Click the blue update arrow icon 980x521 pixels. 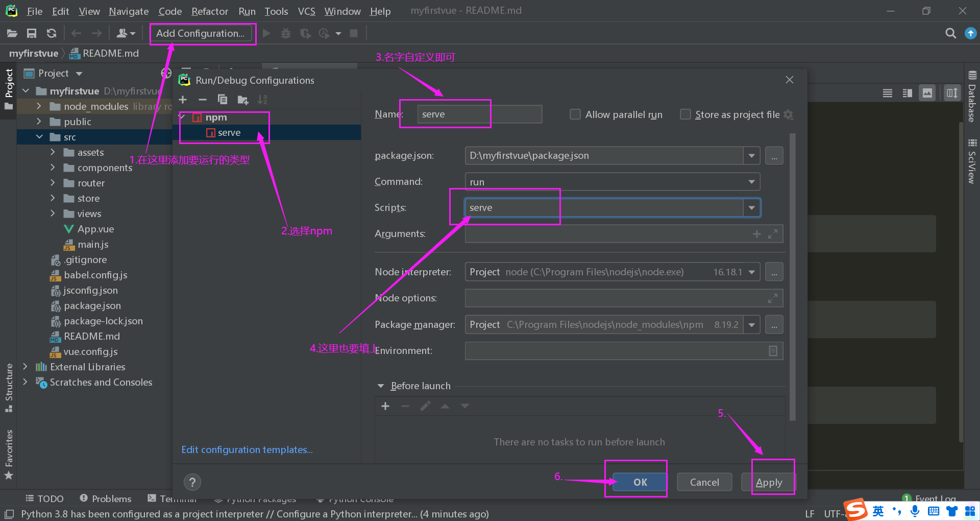point(970,33)
